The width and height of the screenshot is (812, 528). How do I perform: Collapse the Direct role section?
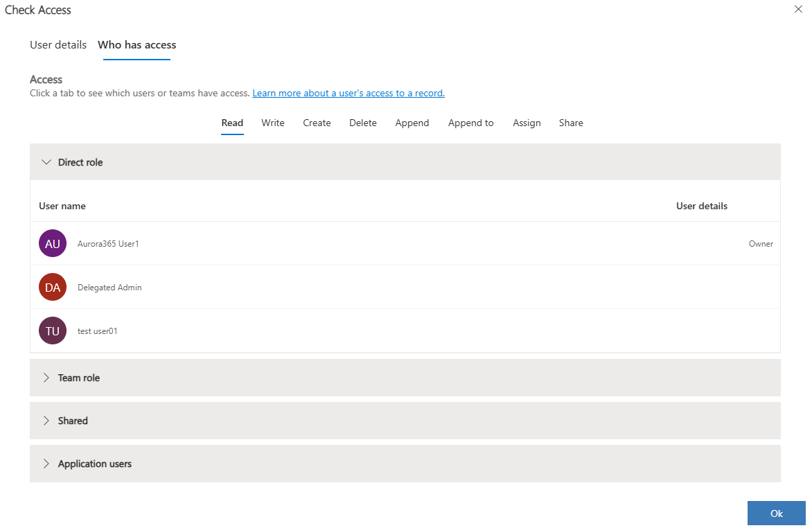point(46,161)
